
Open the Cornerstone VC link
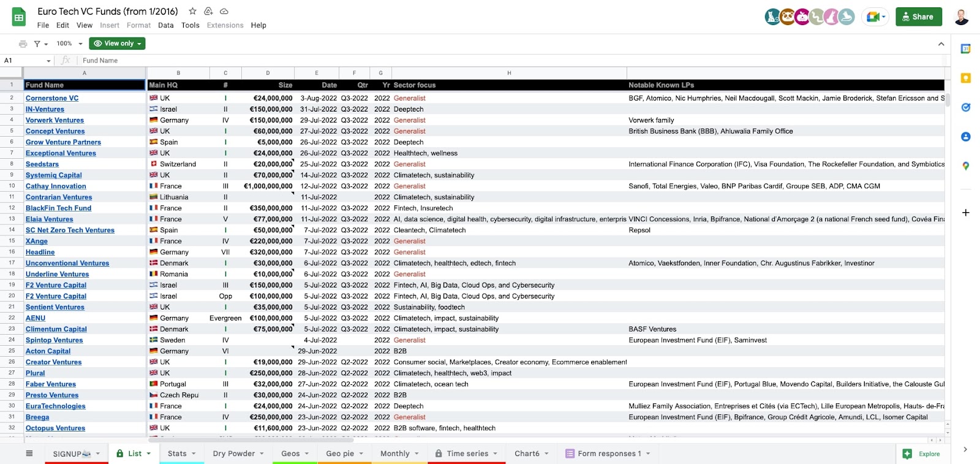pyautogui.click(x=52, y=98)
